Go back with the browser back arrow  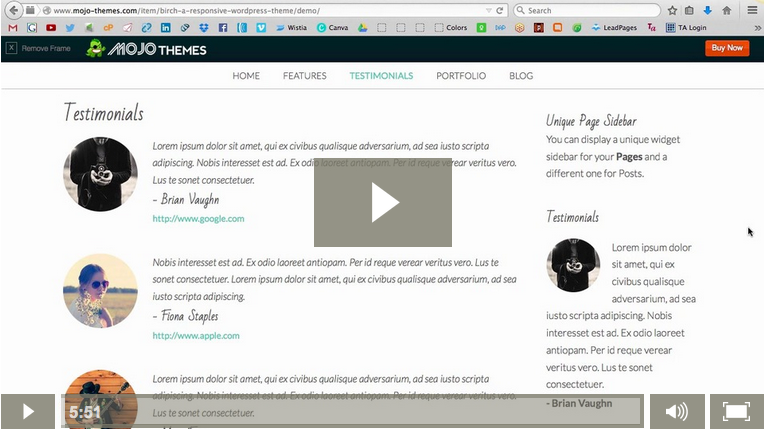point(14,10)
